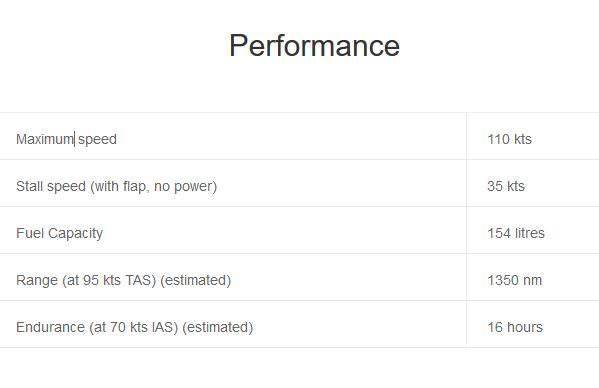The image size is (599, 388).
Task: Click the 16 hours value
Action: [x=515, y=327]
